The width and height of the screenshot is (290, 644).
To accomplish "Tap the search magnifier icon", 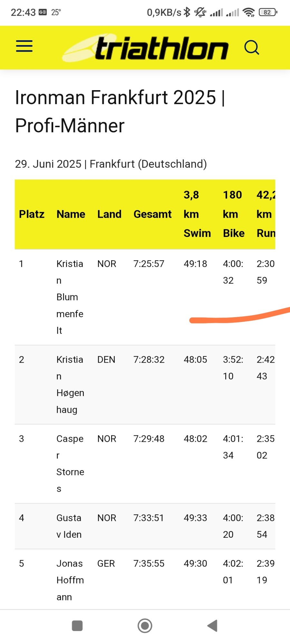I will (x=252, y=48).
